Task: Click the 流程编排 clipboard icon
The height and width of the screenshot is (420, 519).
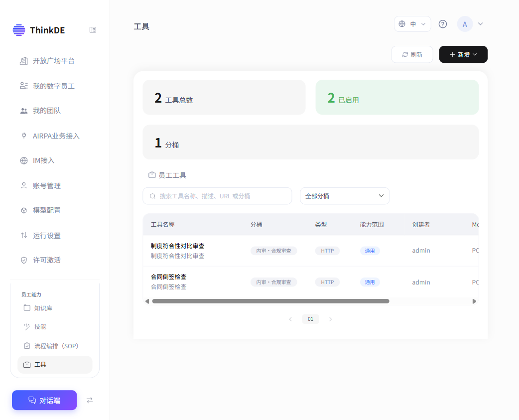Action: click(x=27, y=346)
